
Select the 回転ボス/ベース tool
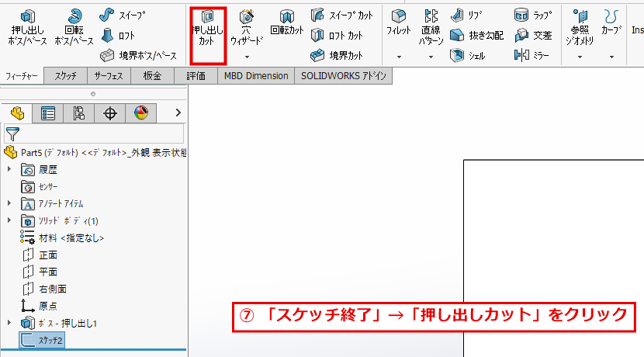coord(74,27)
